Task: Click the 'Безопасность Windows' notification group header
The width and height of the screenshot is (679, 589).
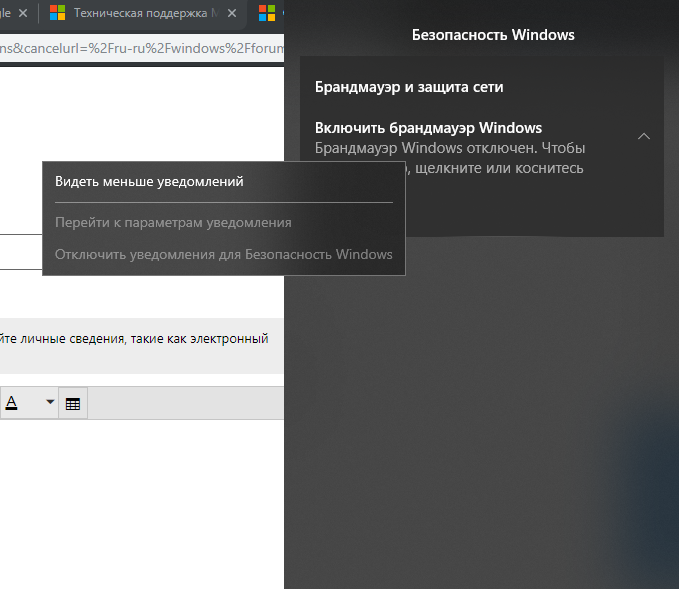Action: tap(493, 35)
